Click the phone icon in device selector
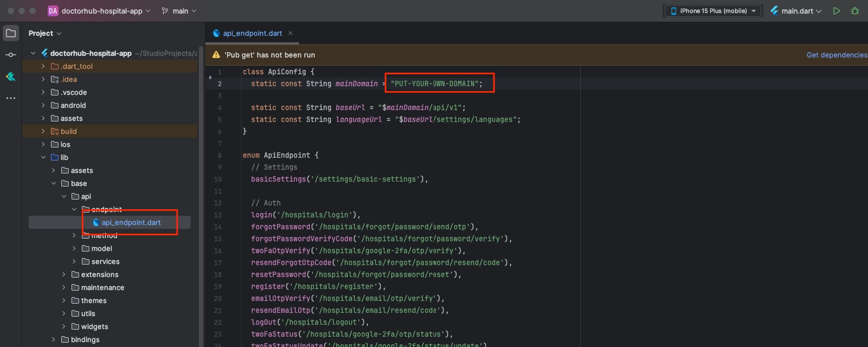The height and width of the screenshot is (347, 868). coord(673,11)
